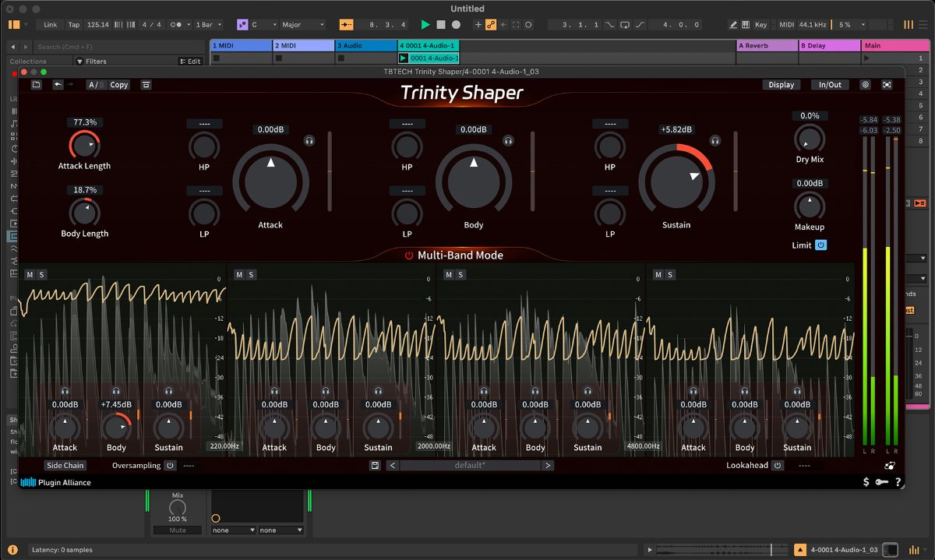Select the 2 MIDI track header
This screenshot has height=560, width=935.
click(x=303, y=46)
